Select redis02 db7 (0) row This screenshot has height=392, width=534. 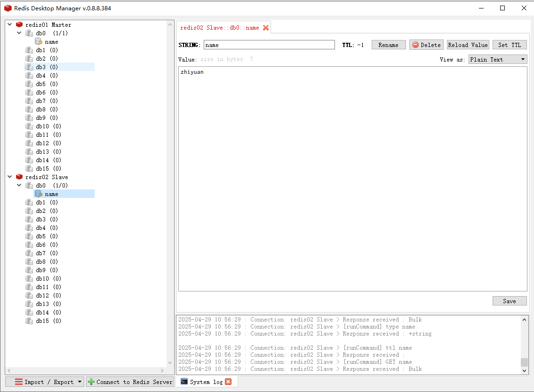pos(47,253)
